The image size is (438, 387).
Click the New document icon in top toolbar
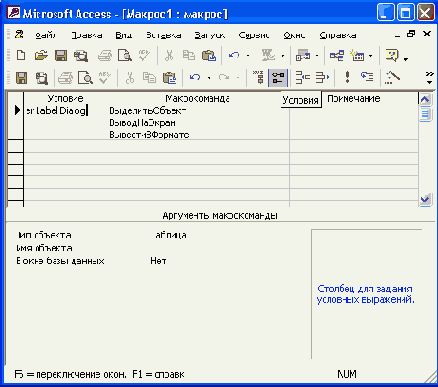21,55
